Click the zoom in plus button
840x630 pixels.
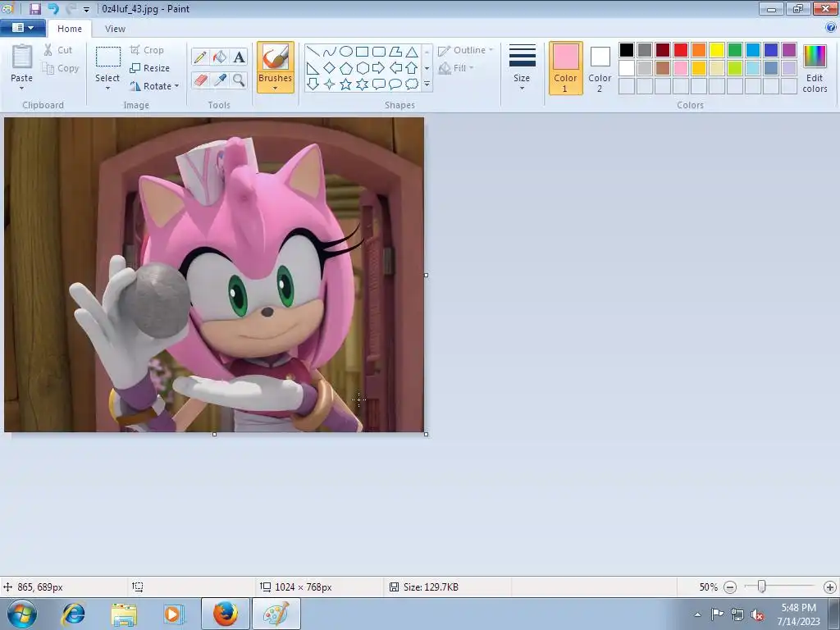click(830, 587)
